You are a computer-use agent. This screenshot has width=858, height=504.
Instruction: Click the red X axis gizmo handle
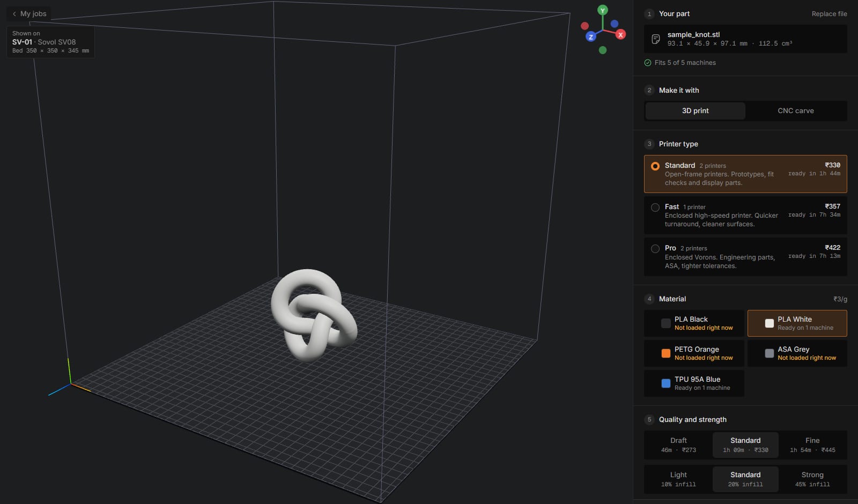point(620,35)
